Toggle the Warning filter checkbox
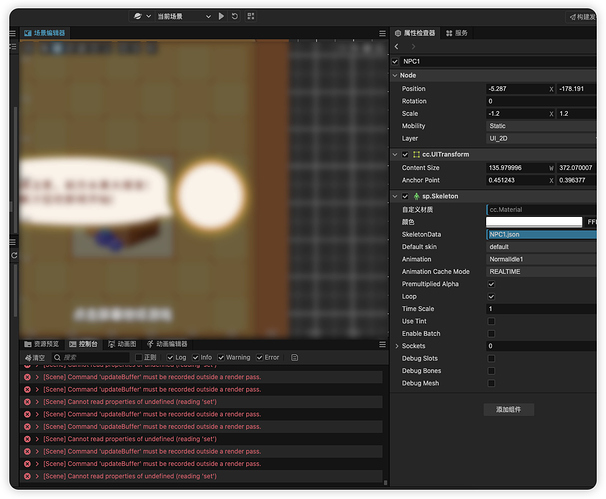606x499 pixels. (x=221, y=358)
